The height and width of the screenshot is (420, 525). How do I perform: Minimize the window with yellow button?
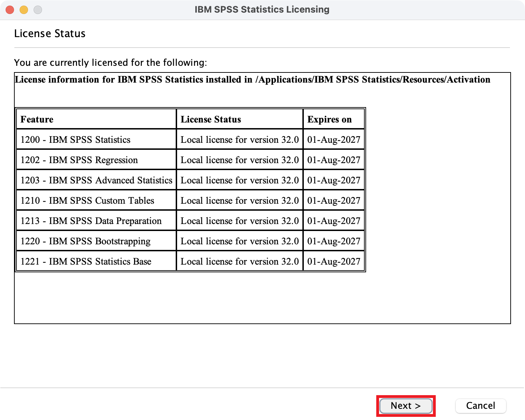[x=24, y=10]
